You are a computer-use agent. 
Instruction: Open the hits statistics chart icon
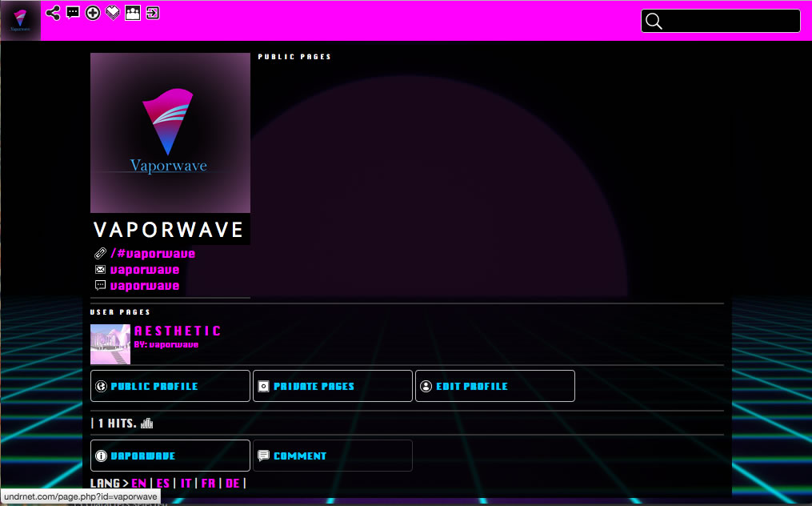pos(146,422)
